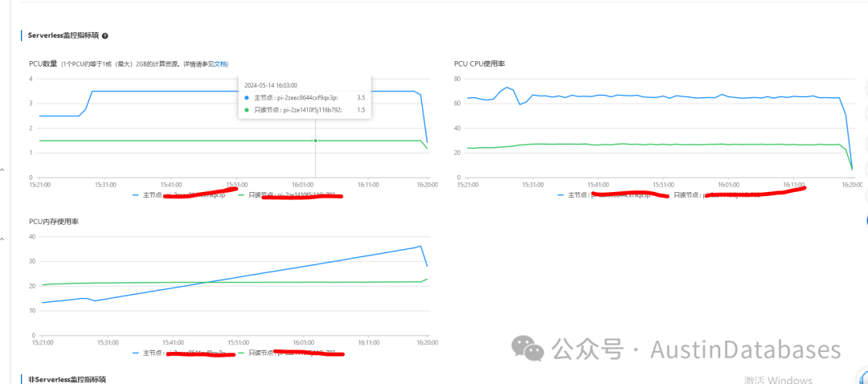Click y-axis value 40 in PCU内存使用率 chart
Viewport: 868px width, 384px height.
click(32, 236)
